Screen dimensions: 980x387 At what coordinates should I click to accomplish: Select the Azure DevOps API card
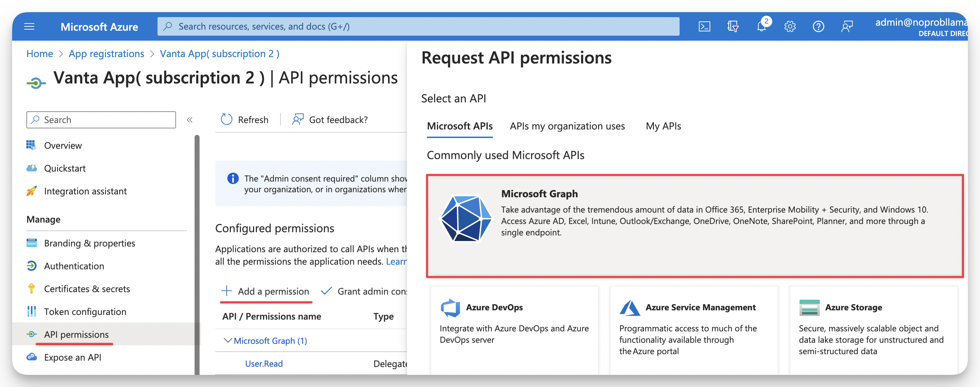tap(514, 331)
